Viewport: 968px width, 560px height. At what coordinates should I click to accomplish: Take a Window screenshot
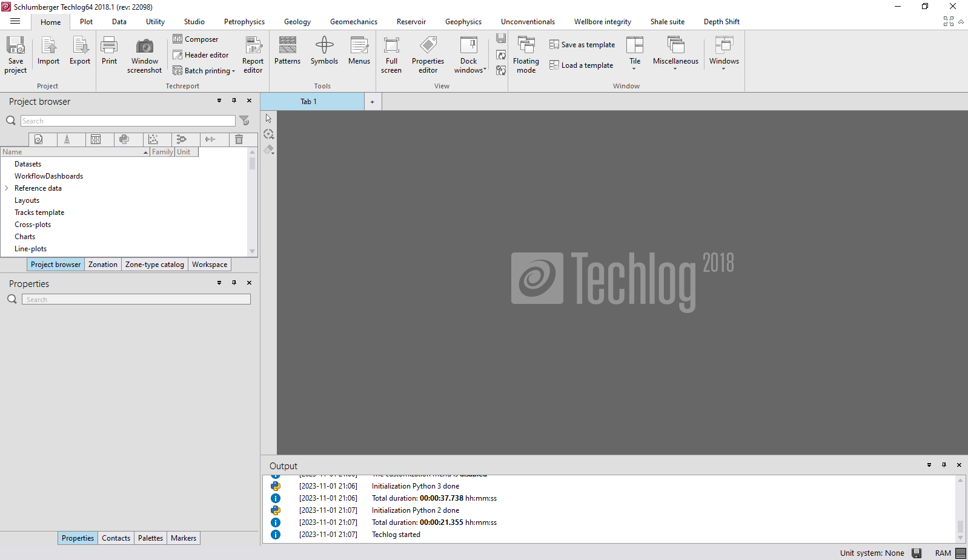tap(145, 54)
